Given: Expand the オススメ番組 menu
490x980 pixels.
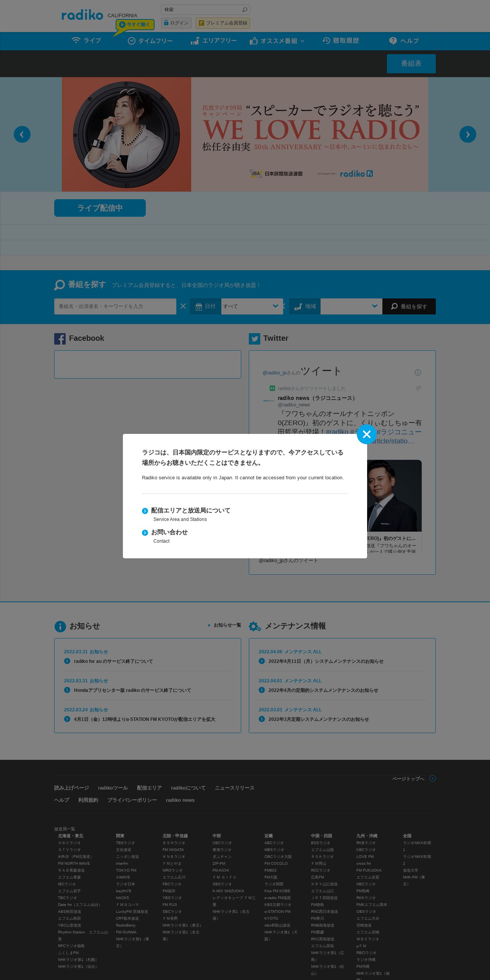Looking at the screenshot, I should click(277, 40).
